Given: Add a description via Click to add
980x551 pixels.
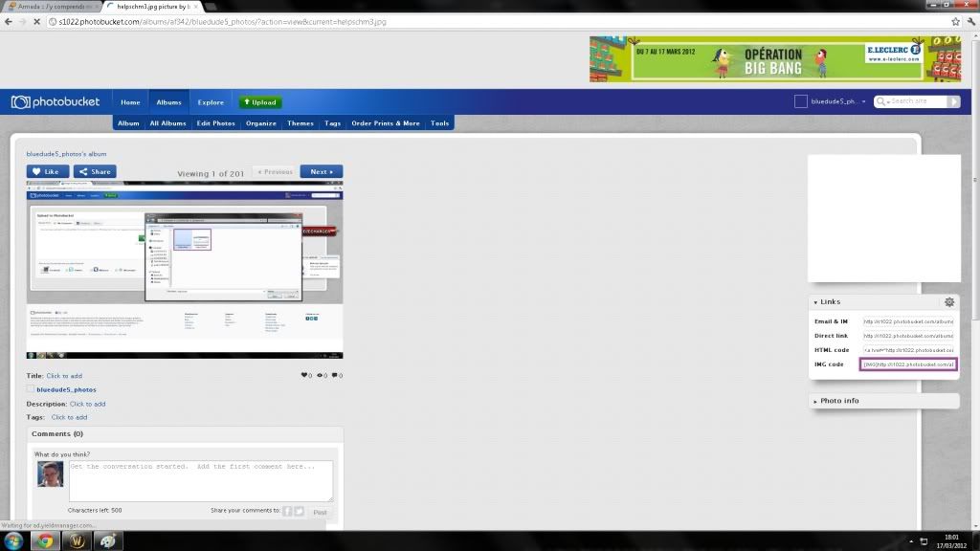Looking at the screenshot, I should 87,404.
